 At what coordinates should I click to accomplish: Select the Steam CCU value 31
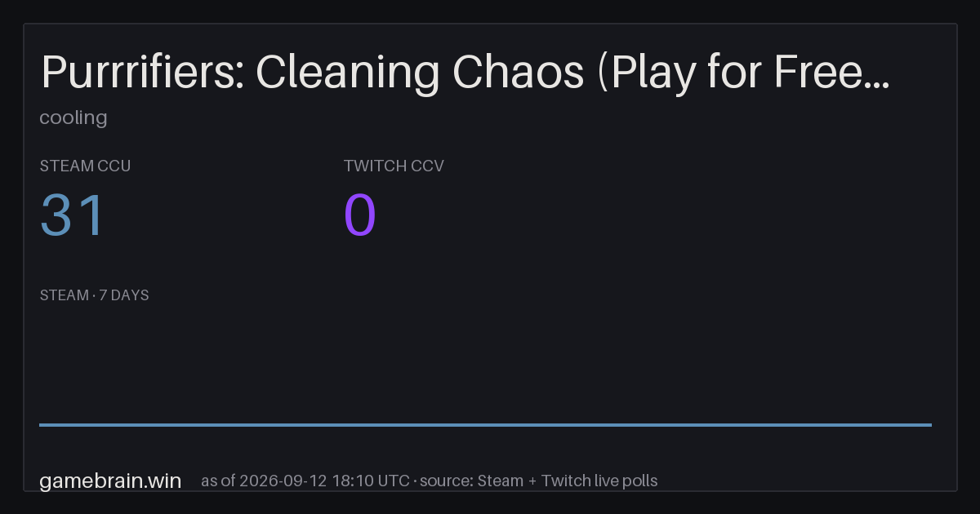click(x=73, y=215)
